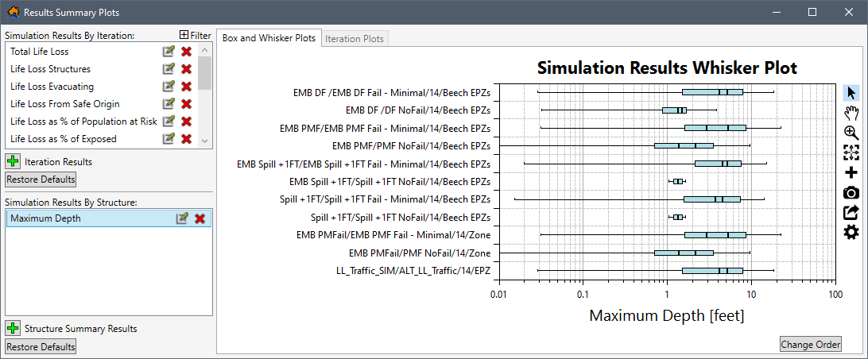The width and height of the screenshot is (868, 359).
Task: Click EMB DF /DF NoFail plot label
Action: [418, 110]
